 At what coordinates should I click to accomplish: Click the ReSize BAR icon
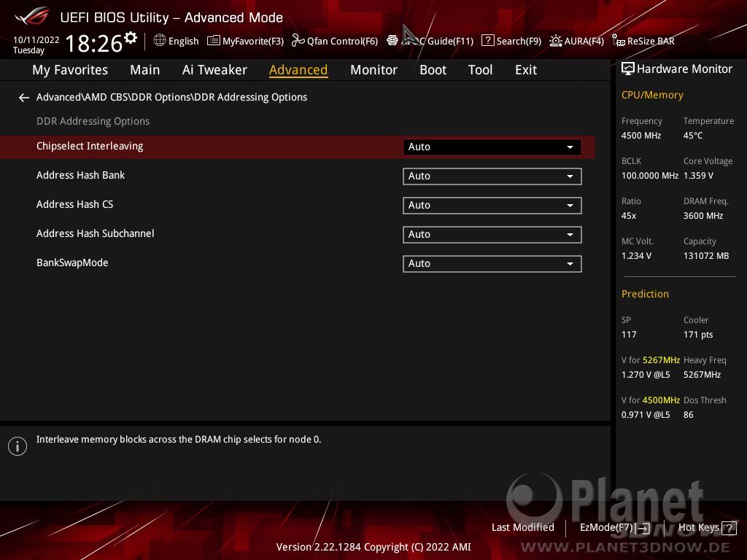coord(619,41)
